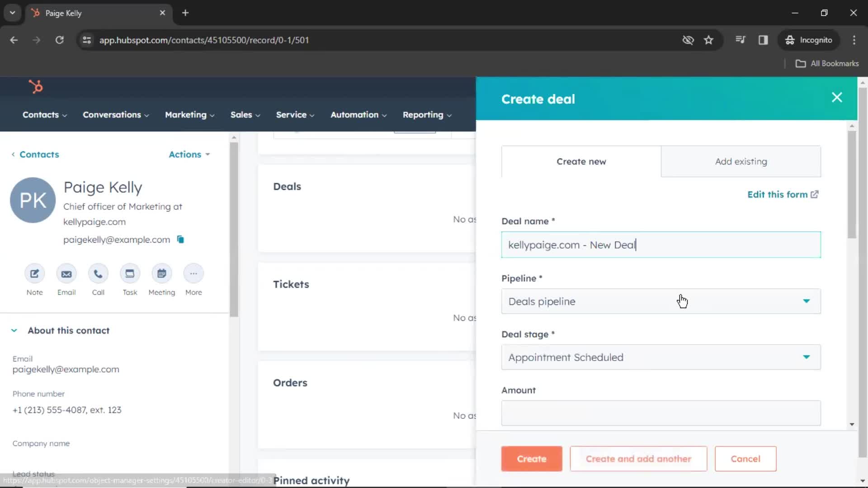Screen dimensions: 868x488
Task: Click the Meeting icon for contact
Action: [x=161, y=273]
